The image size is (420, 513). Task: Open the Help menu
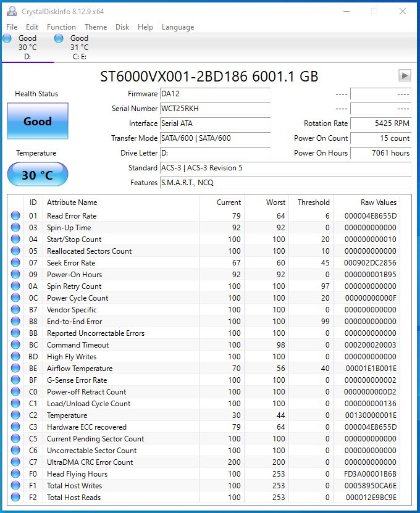[x=145, y=27]
